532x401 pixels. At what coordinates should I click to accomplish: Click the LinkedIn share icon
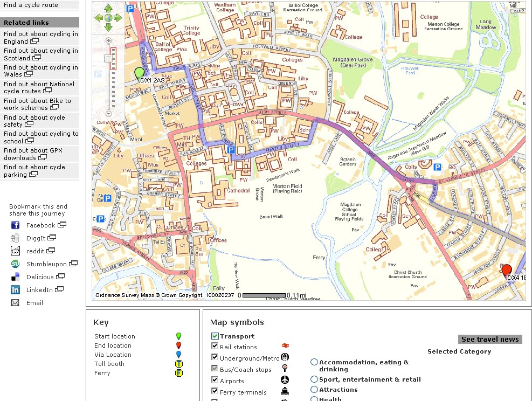pos(15,289)
